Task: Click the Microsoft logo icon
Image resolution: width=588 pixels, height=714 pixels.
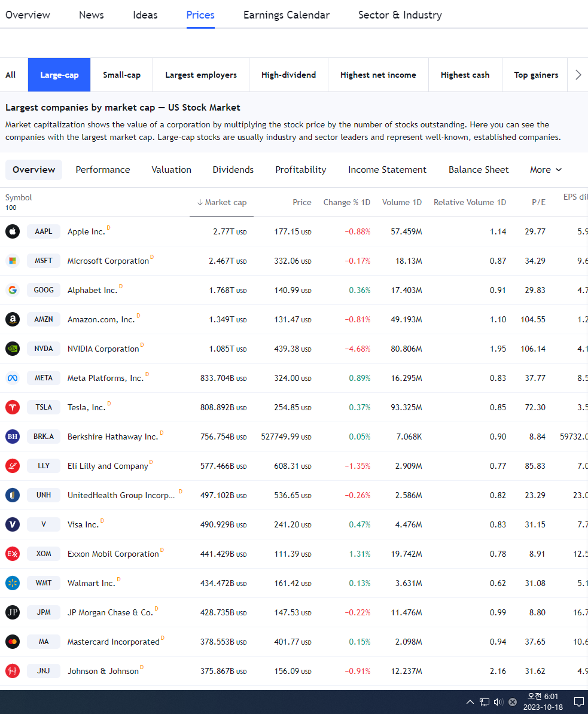Action: pos(13,261)
